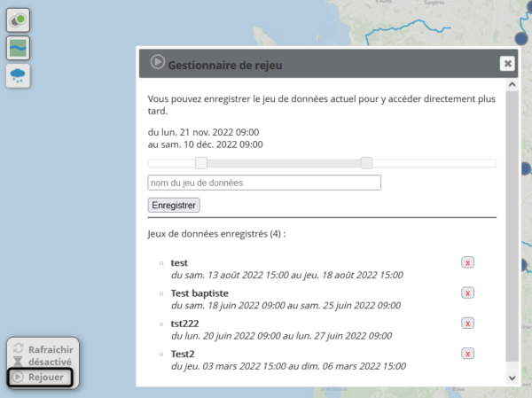Toggle the river level layer icon
532x398 pixels.
19,48
